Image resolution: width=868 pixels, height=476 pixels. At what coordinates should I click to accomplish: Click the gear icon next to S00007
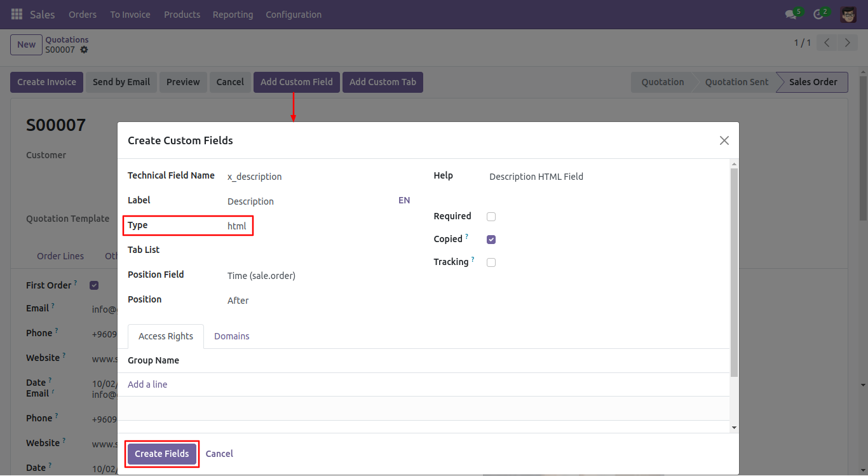point(84,50)
